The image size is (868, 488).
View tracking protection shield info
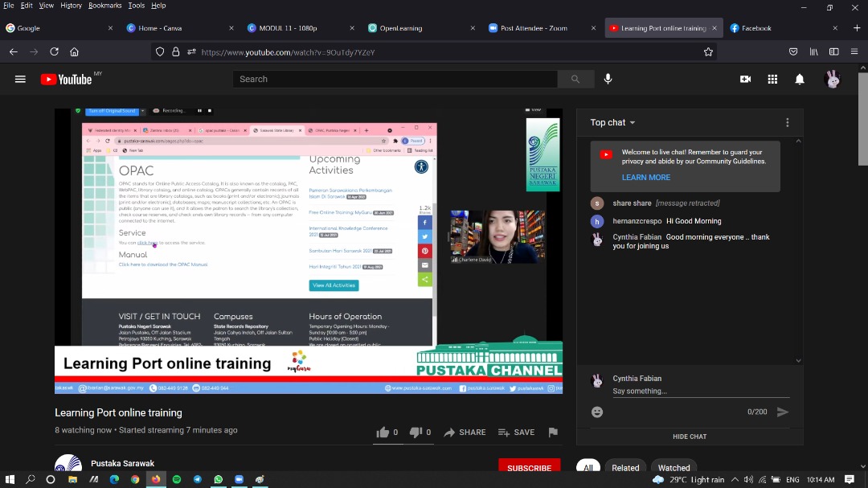click(160, 52)
